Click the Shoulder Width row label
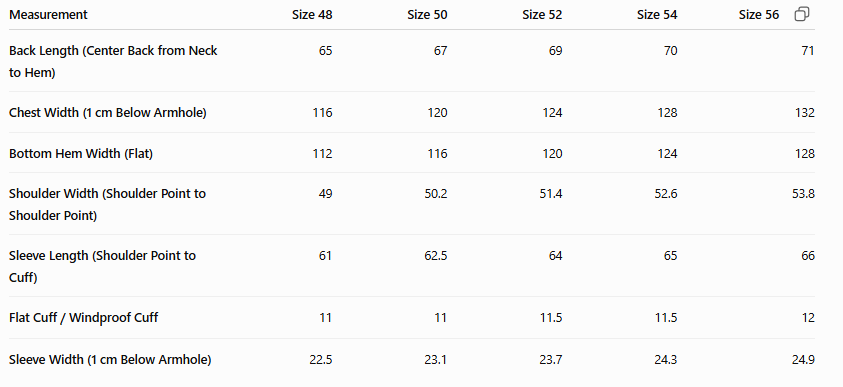843x387 pixels. pos(108,204)
